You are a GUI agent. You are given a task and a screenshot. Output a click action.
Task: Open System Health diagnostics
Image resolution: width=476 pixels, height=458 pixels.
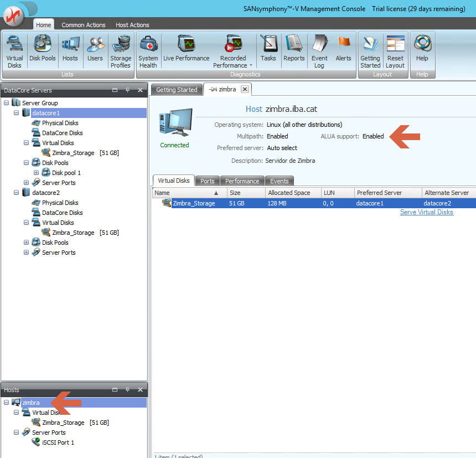tap(148, 52)
